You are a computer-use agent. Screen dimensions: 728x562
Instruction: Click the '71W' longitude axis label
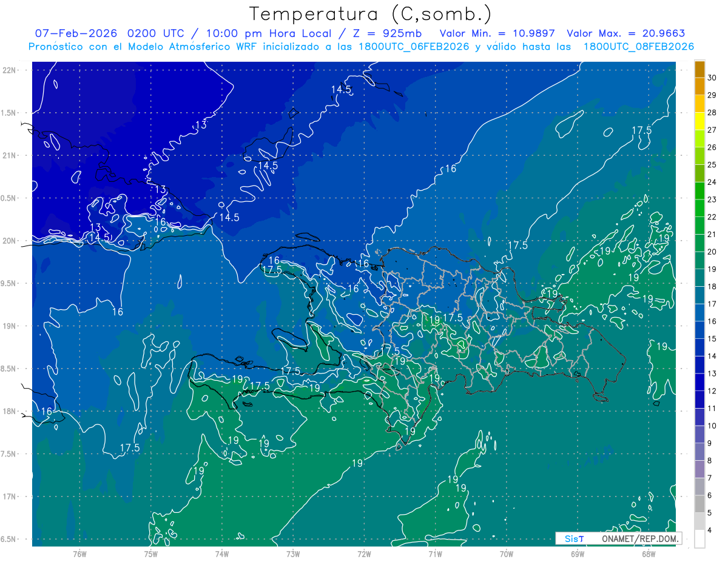click(435, 554)
